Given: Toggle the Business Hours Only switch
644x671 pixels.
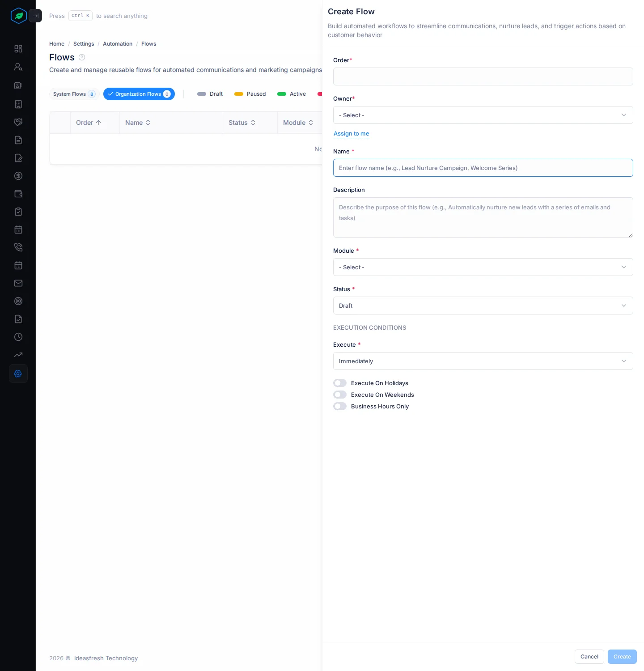Looking at the screenshot, I should 340,406.
